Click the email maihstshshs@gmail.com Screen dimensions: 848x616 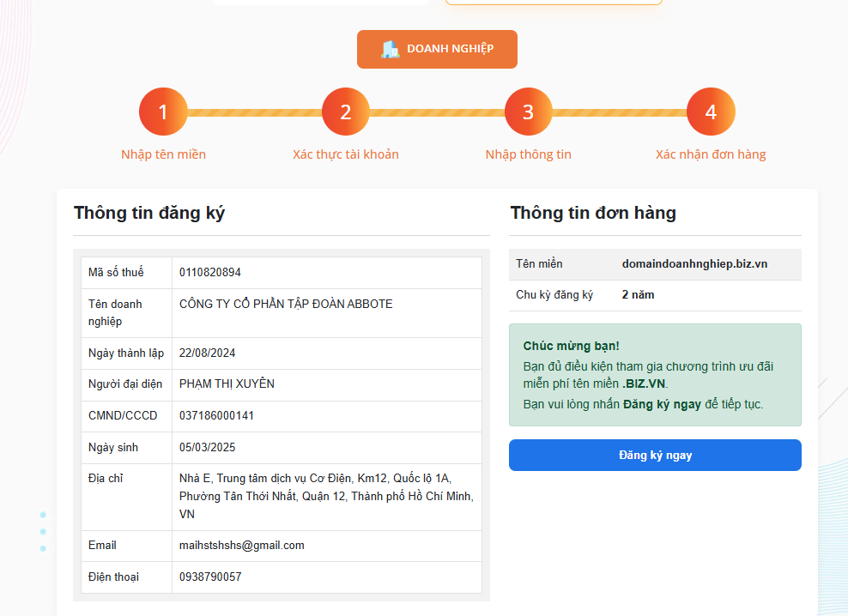click(243, 545)
